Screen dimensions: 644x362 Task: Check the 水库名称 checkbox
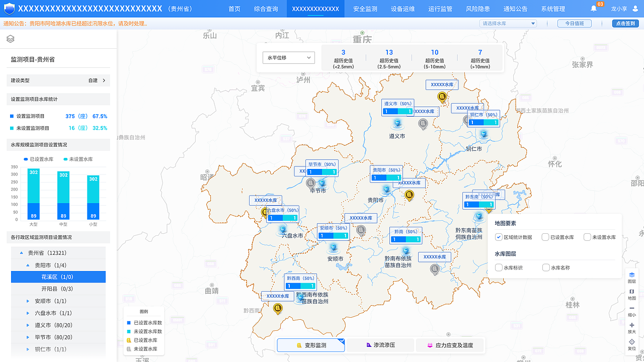tap(546, 267)
